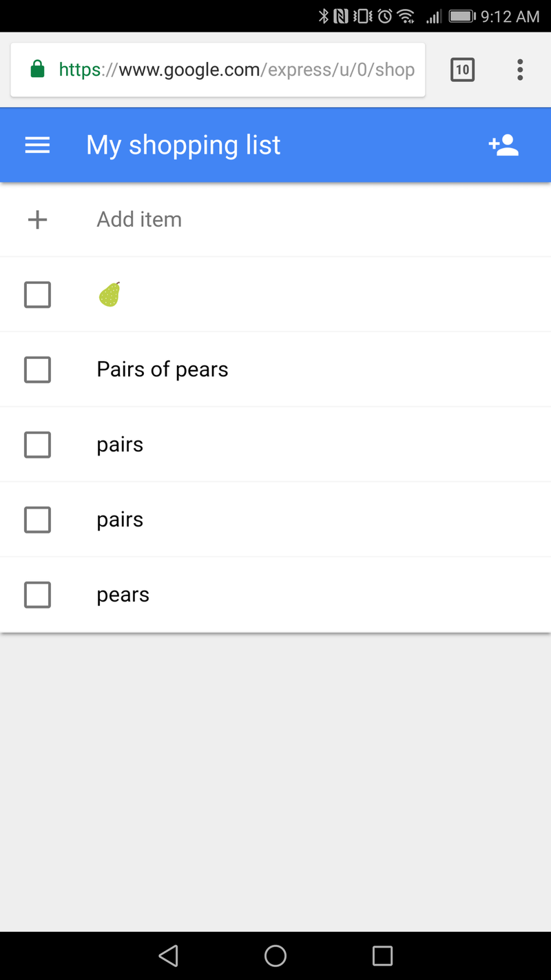Screen dimensions: 551x980
Task: Tap the green secure lock icon
Action: pyautogui.click(x=38, y=70)
